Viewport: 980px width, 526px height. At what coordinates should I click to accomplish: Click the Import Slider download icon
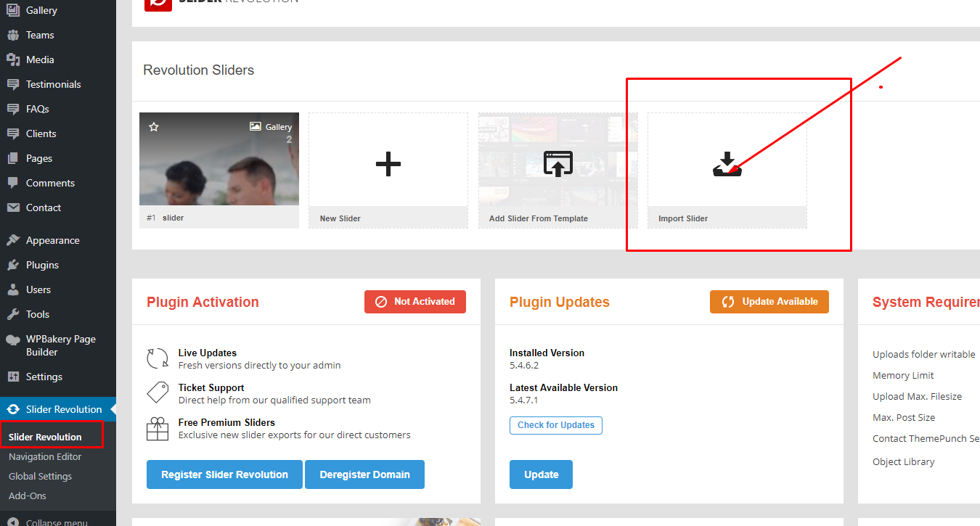(x=727, y=164)
